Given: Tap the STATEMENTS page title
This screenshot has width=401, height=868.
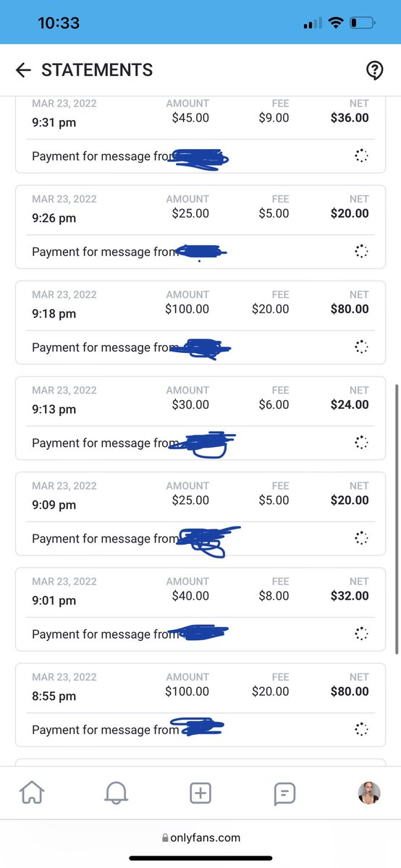Looking at the screenshot, I should 97,70.
